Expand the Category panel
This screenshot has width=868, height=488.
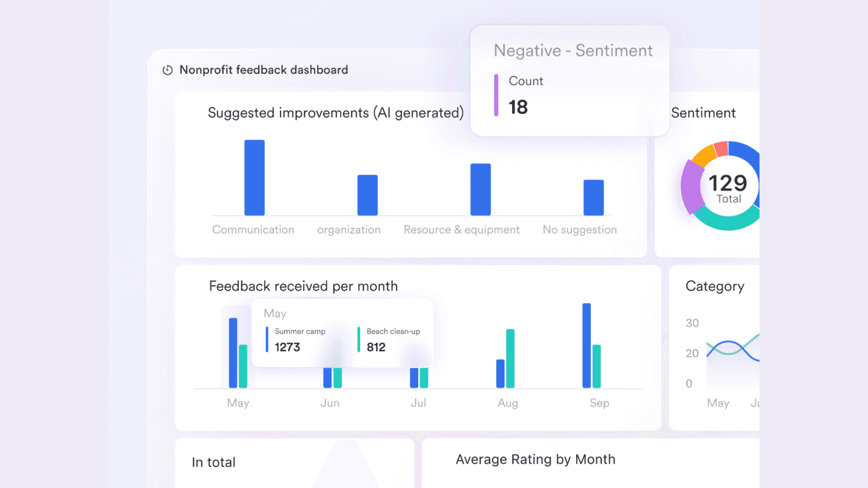pyautogui.click(x=715, y=286)
